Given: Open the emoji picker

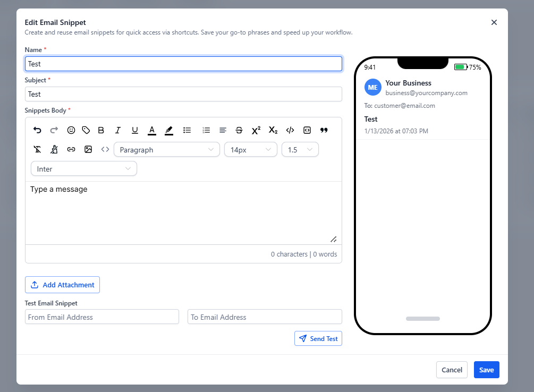Looking at the screenshot, I should [x=71, y=130].
